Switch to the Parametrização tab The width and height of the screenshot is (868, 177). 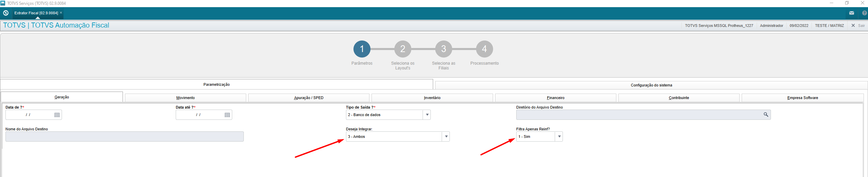point(217,84)
